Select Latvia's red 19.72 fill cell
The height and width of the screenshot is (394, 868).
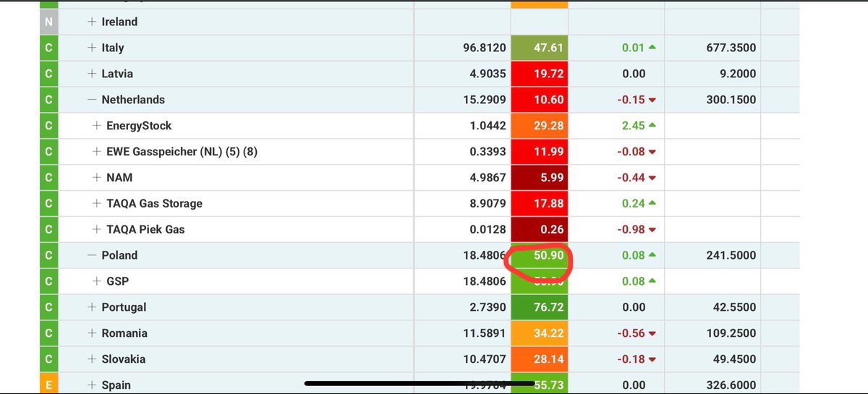[x=540, y=74]
